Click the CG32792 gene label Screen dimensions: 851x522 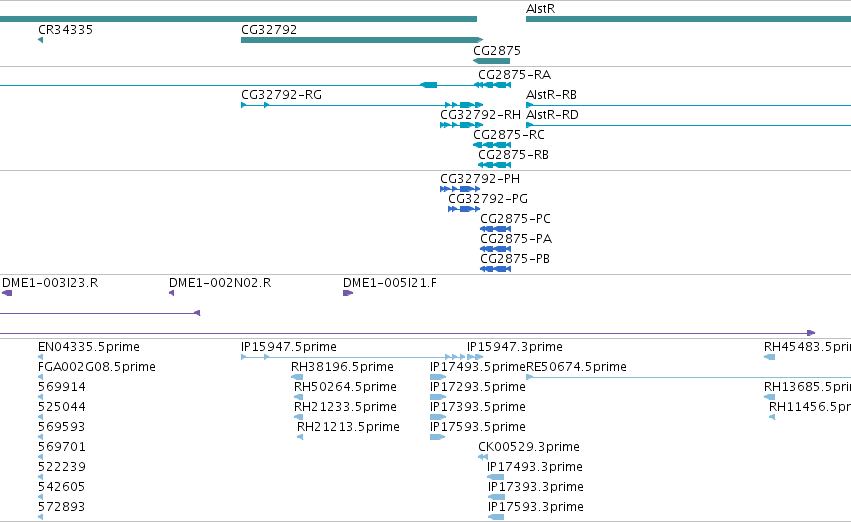point(269,30)
